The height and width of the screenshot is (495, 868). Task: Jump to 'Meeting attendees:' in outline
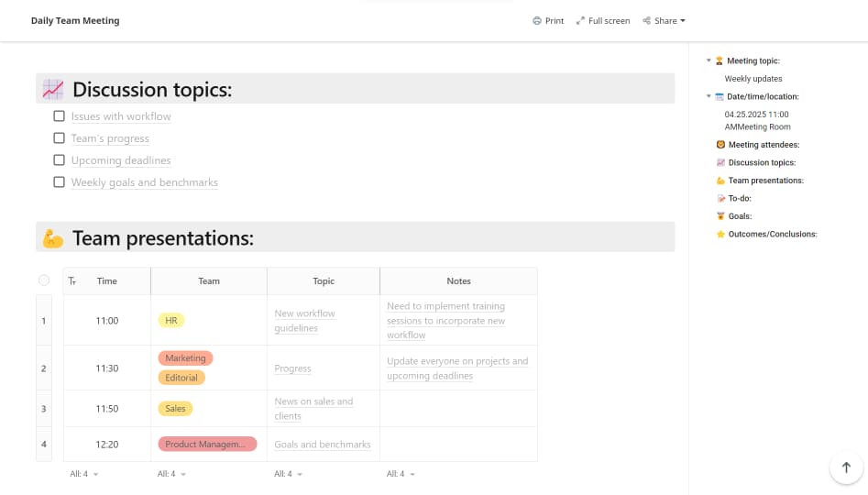point(764,145)
